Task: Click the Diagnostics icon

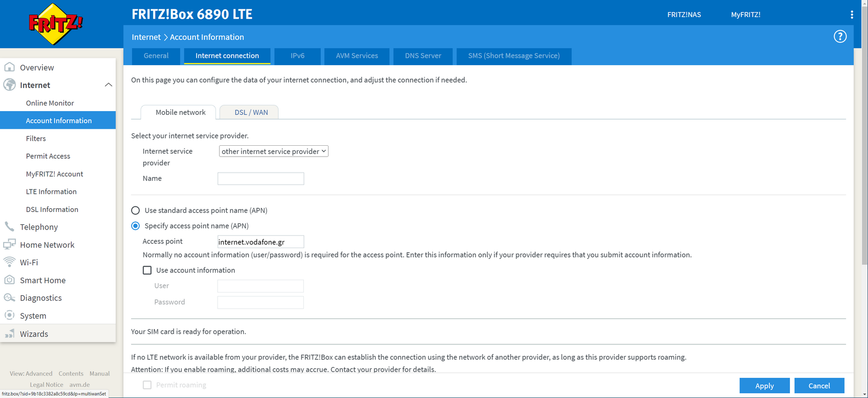Action: click(x=9, y=298)
